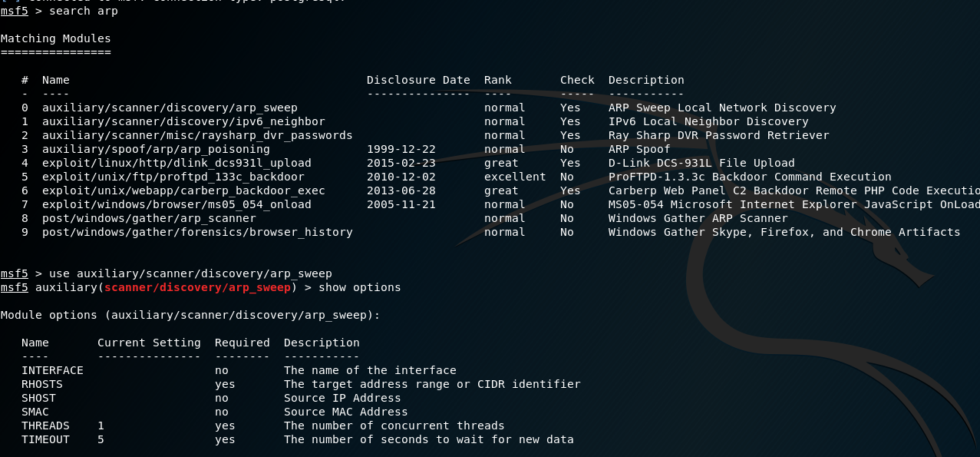This screenshot has height=457, width=980.
Task: Click the 2013-06-28 disclosure date
Action: pyautogui.click(x=401, y=190)
